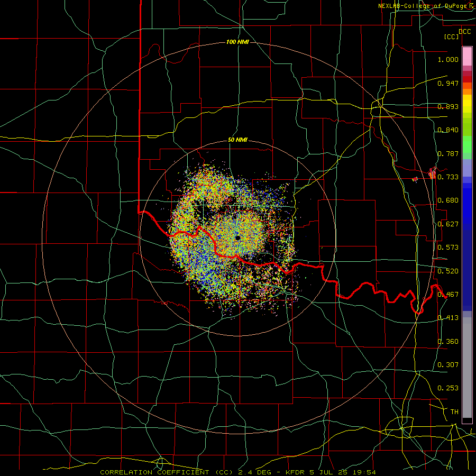The height and width of the screenshot is (476, 476).
Task: Click the gray lower section of the color bar
Action: click(467, 368)
